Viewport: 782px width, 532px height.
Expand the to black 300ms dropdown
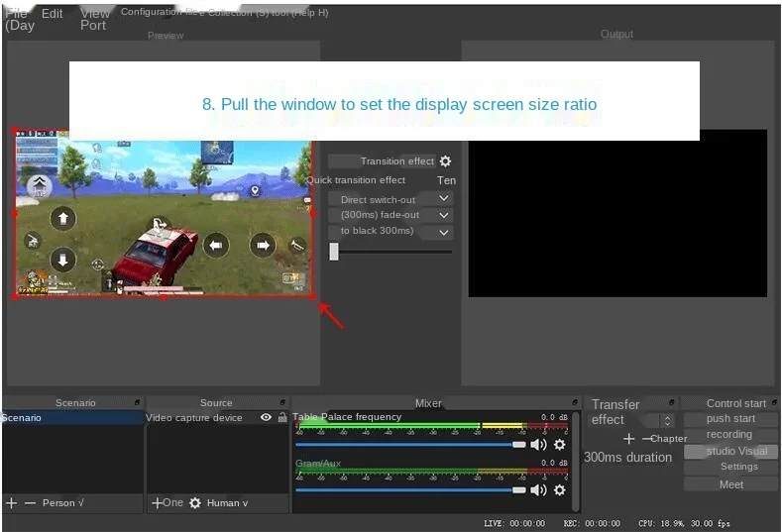coord(443,233)
